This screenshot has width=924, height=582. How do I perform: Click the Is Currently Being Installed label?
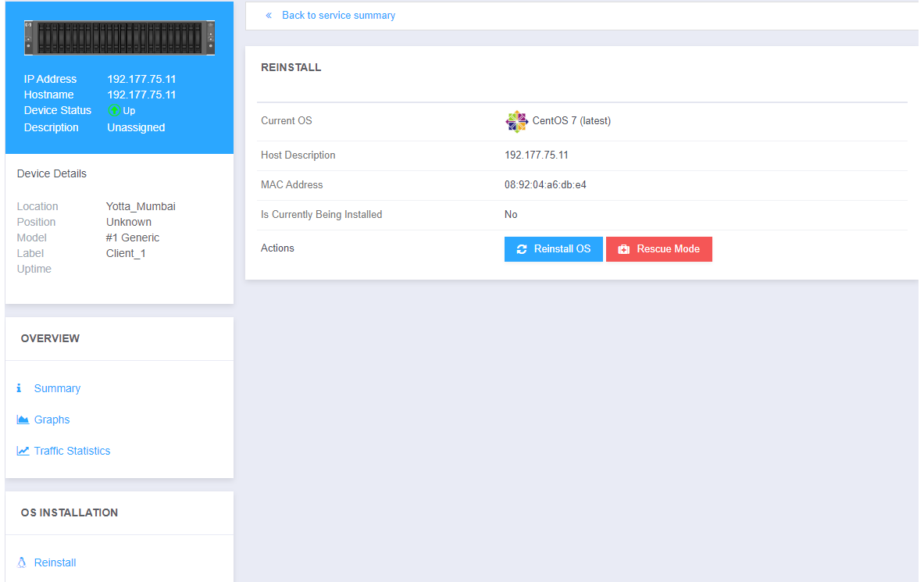[321, 215]
